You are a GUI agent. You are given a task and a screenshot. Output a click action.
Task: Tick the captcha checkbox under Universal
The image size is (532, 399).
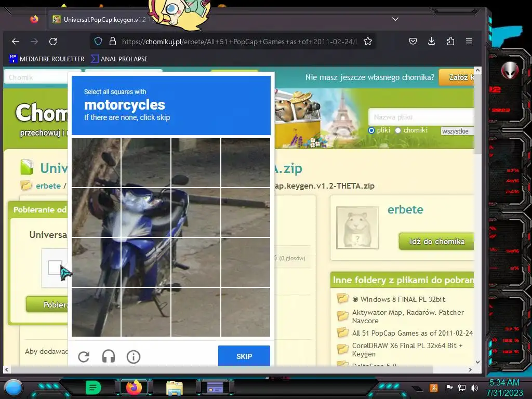(55, 268)
